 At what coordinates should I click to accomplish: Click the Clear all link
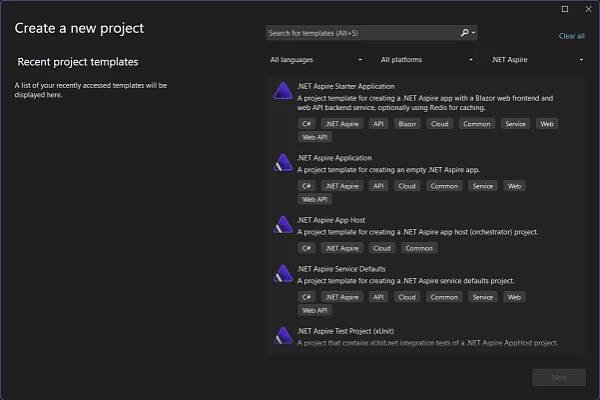click(x=571, y=36)
